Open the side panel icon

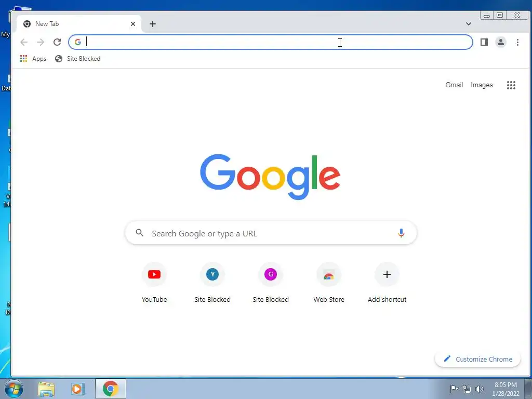[484, 42]
